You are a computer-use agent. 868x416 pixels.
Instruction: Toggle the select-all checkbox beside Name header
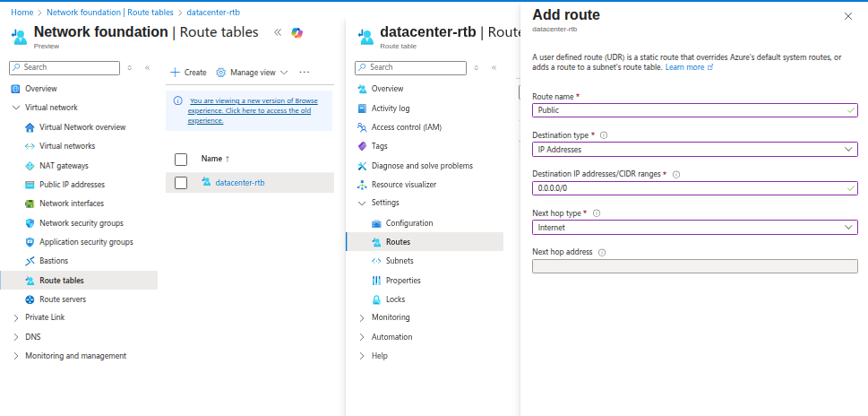[x=181, y=159]
